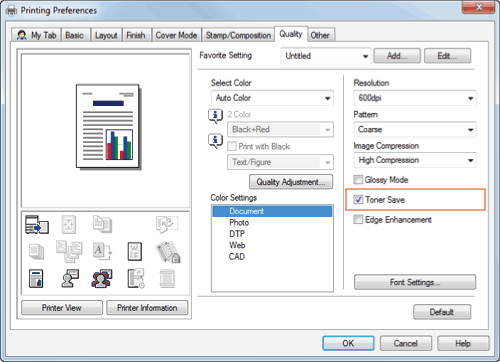Select the Quality tab
Screen dimensions: 500x362
291,34
